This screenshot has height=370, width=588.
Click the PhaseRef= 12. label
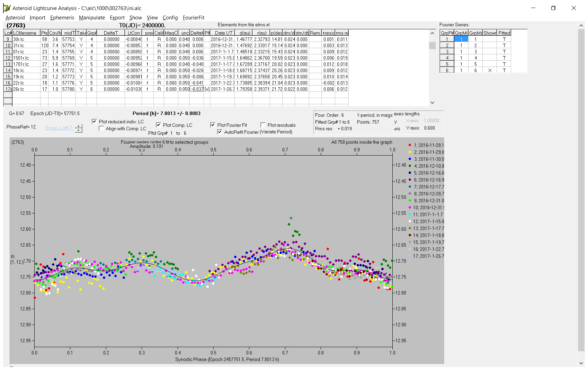(21, 127)
